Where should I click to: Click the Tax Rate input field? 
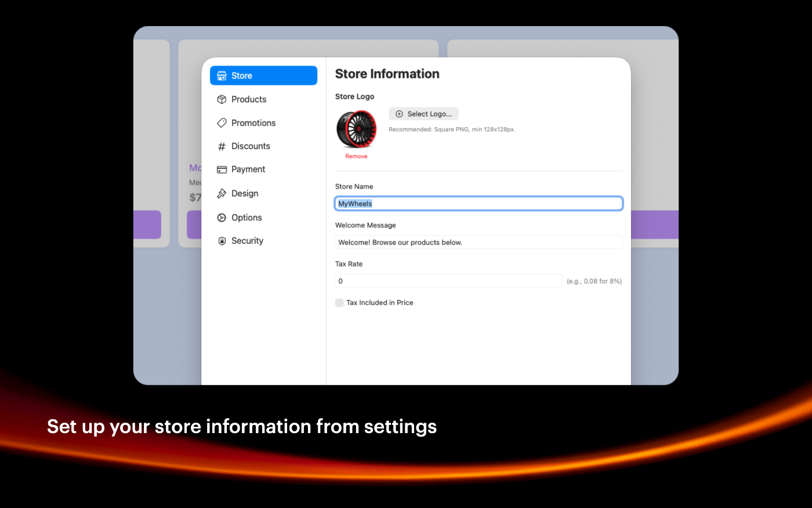448,281
